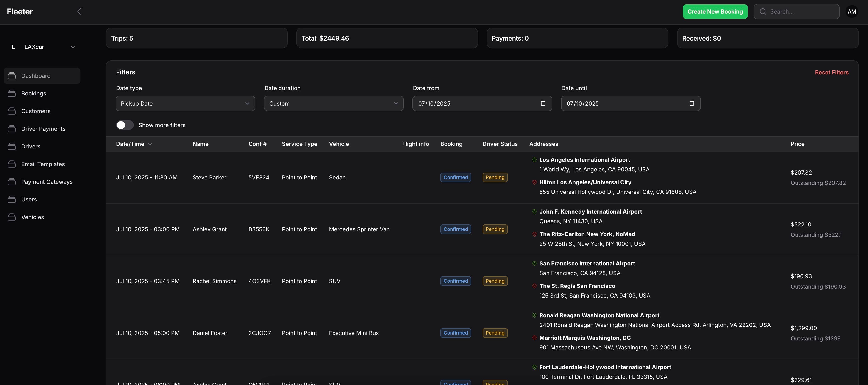Open the Date duration dropdown set to Custom
Screen dimensions: 868x385
[333, 103]
